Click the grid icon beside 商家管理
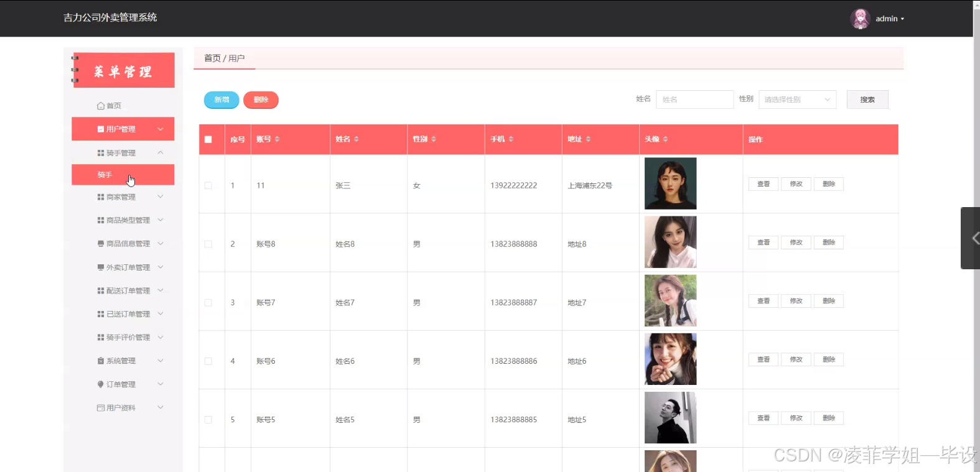Screen dimensions: 980x472 point(101,197)
